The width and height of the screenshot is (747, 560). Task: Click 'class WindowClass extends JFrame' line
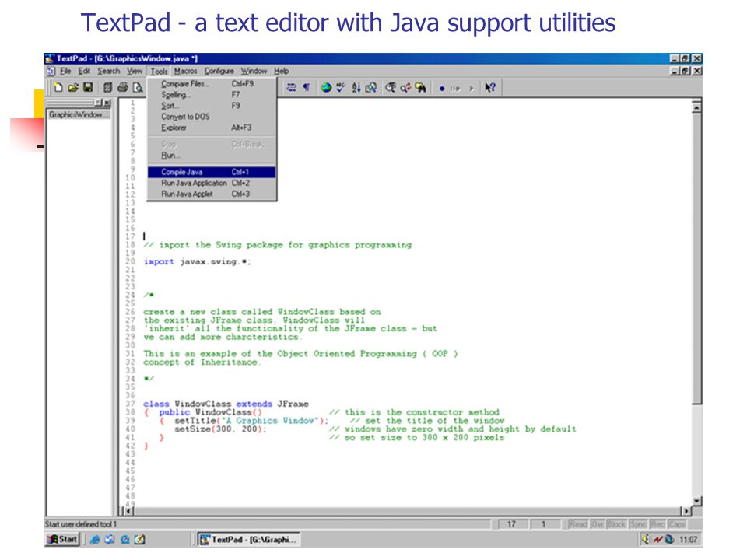(226, 404)
